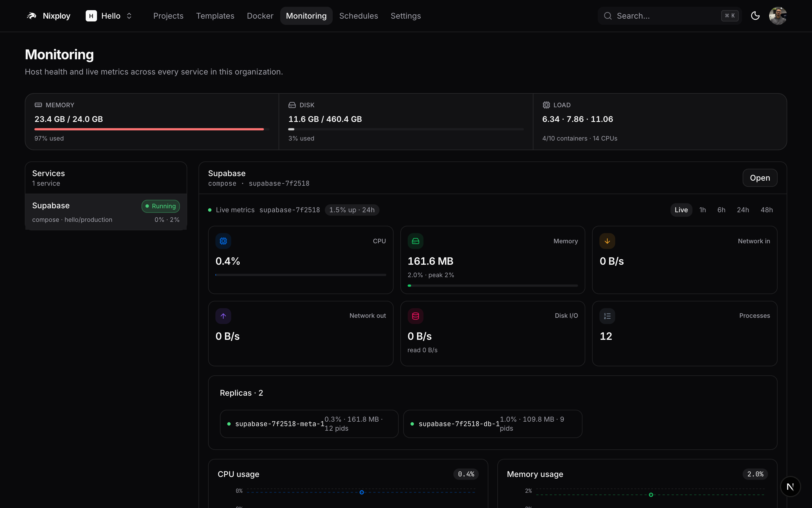This screenshot has height=508, width=812.
Task: Select the Monitoring tab
Action: (306, 16)
